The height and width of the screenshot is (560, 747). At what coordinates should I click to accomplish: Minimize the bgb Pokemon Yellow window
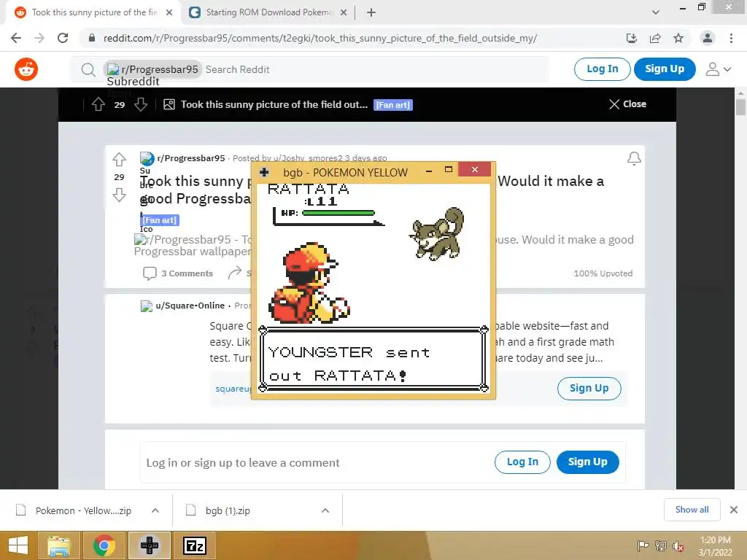pos(429,170)
